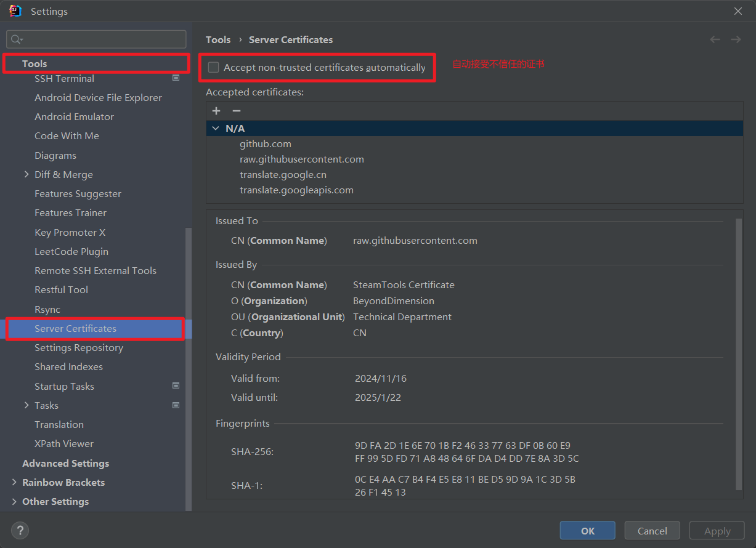Click the search magnifier icon
The width and height of the screenshot is (756, 548).
17,39
